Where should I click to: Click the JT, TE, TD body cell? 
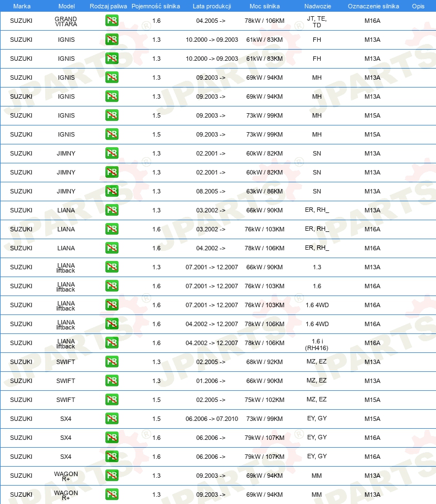point(317,22)
